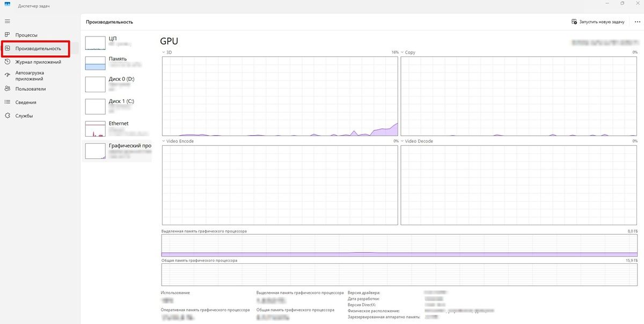Switch to Пользователи label
Screen dimensions: 644x324
(x=31, y=89)
